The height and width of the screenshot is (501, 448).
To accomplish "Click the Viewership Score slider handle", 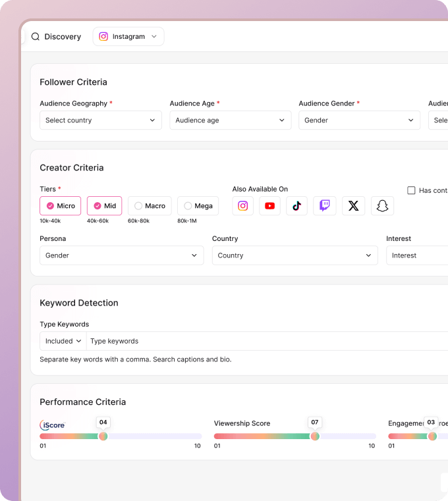I will coord(315,436).
